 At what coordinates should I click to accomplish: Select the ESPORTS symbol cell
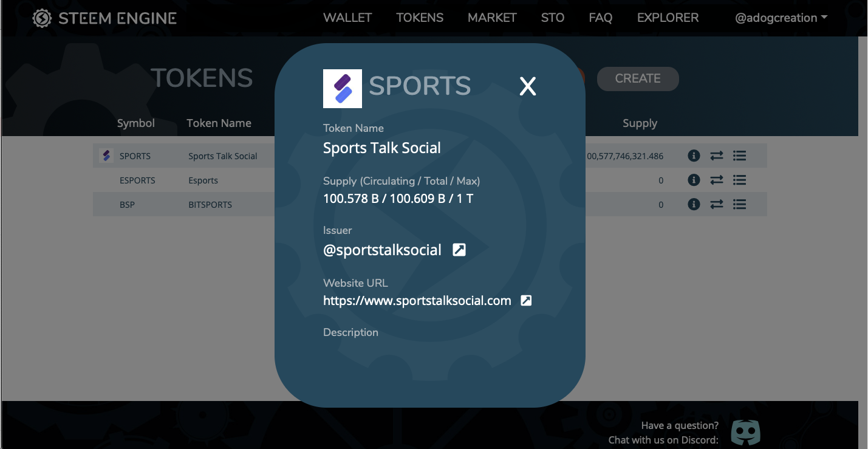click(x=137, y=180)
